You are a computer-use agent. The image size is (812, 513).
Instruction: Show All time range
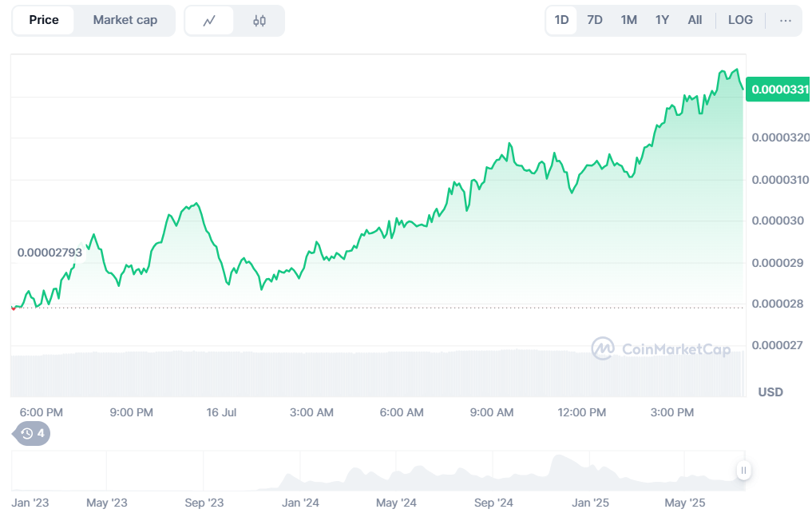(695, 20)
